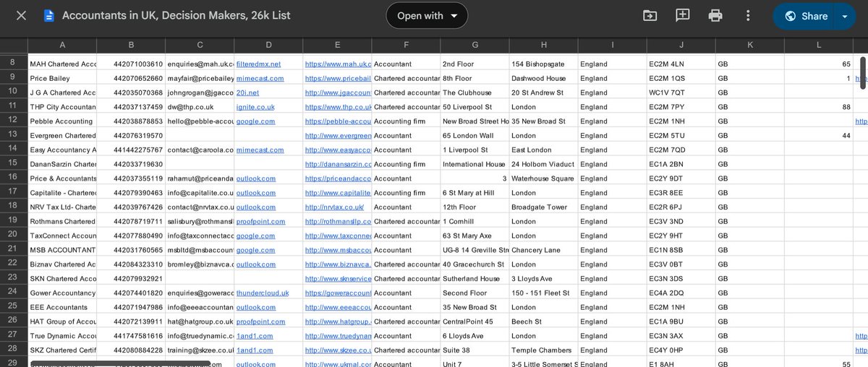Click the Share button
This screenshot has width=868, height=367.
(x=806, y=16)
